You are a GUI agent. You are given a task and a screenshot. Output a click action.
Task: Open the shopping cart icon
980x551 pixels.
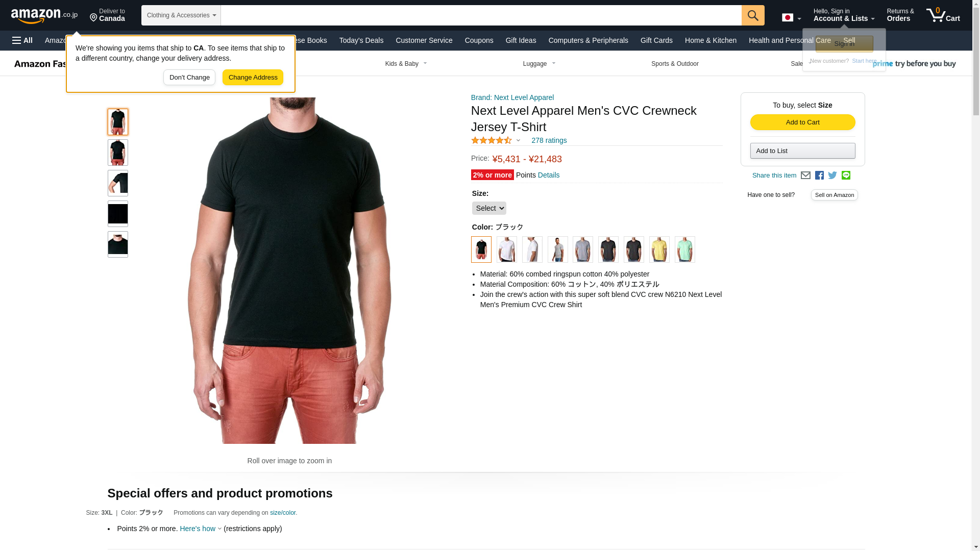[x=943, y=15]
